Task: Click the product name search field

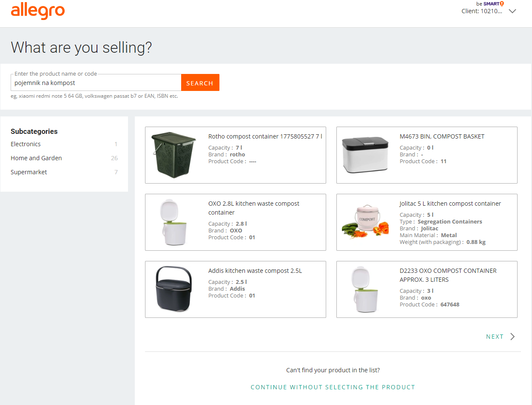Action: 95,82
